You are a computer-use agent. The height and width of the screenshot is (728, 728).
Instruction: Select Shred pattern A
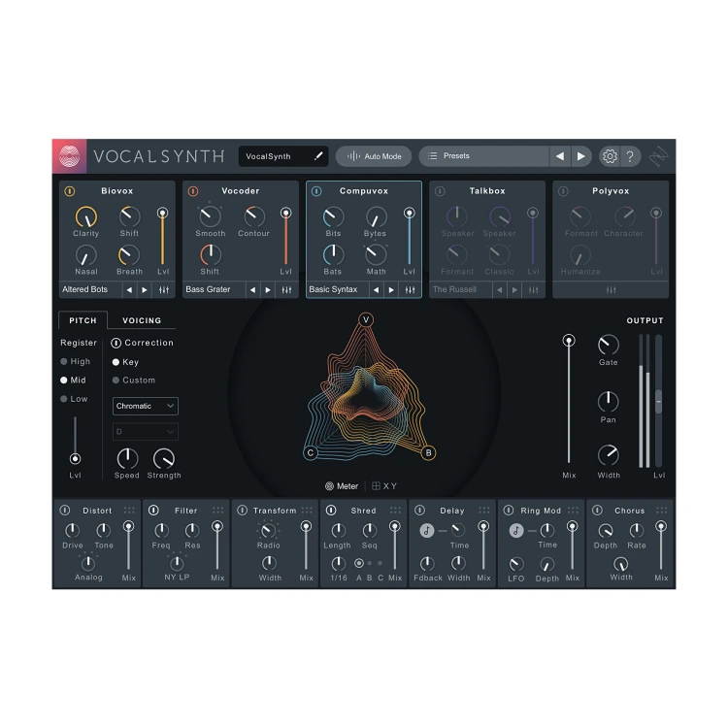coord(359,563)
